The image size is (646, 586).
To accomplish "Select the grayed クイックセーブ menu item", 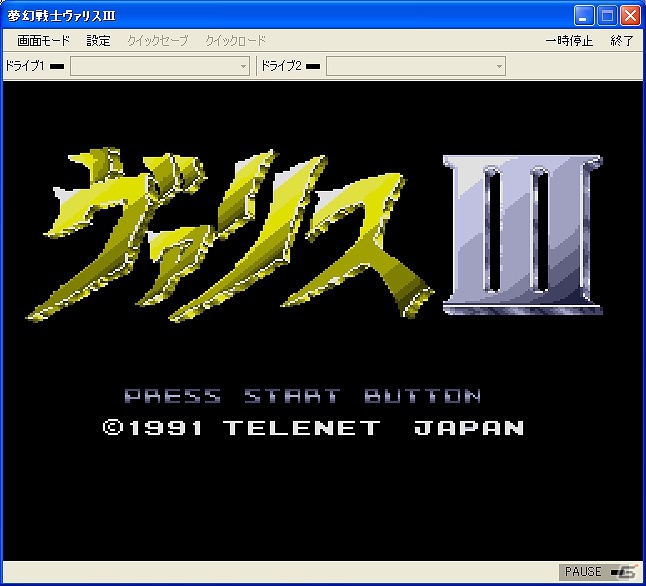I will point(157,40).
